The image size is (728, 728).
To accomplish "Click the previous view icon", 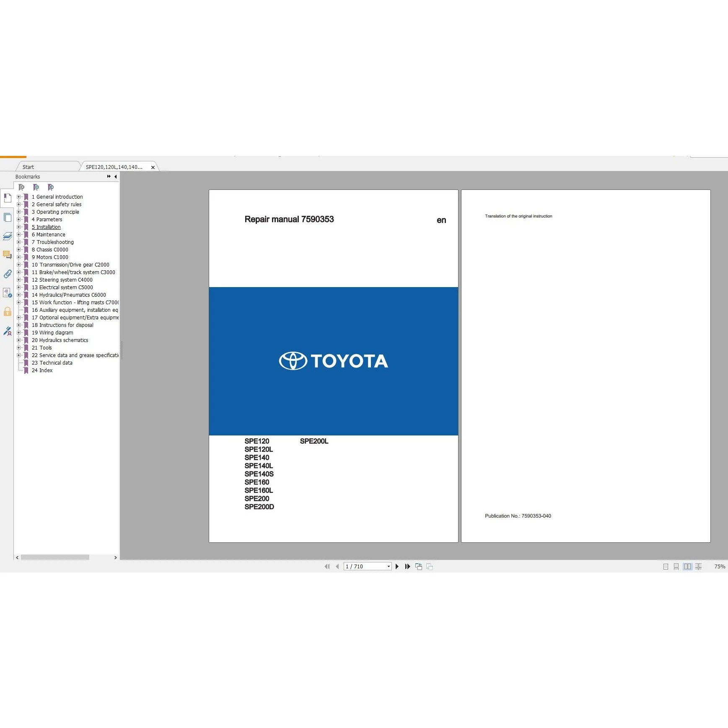I will click(x=419, y=566).
